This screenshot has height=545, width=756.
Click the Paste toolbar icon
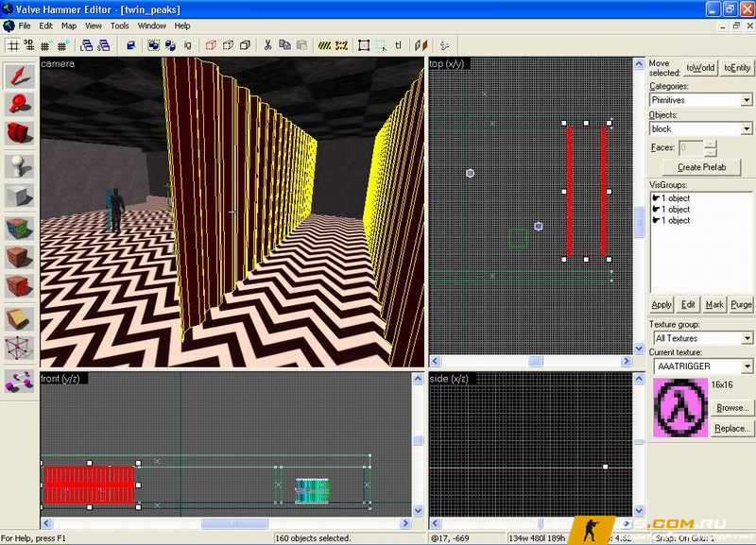[x=301, y=45]
